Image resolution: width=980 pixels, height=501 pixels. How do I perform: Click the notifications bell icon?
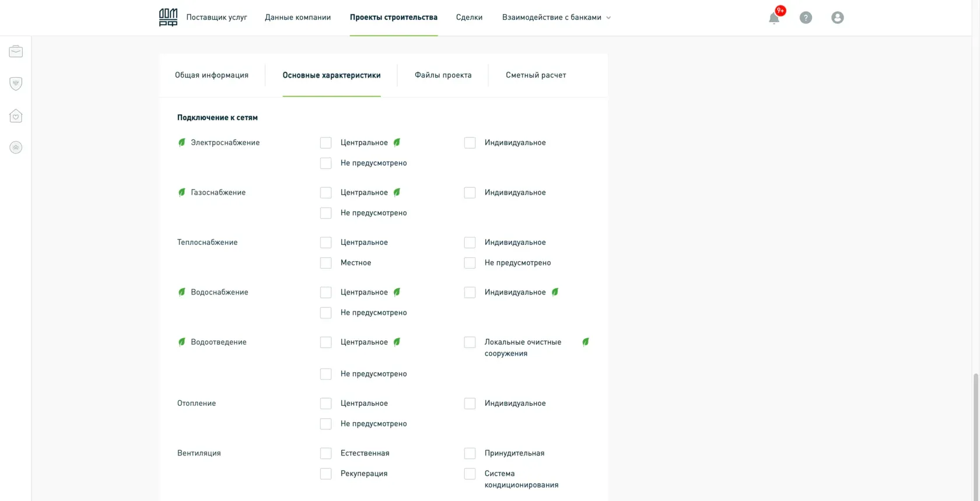click(774, 18)
